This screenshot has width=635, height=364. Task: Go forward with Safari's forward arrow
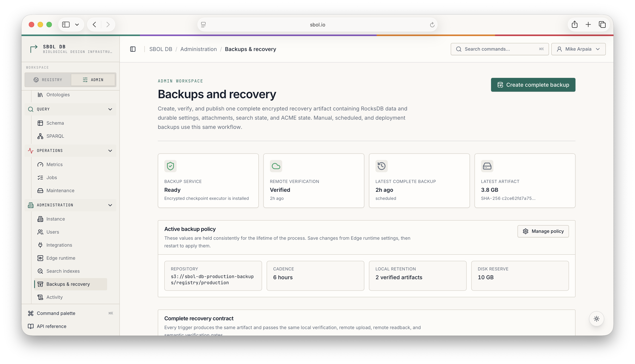[x=108, y=25]
